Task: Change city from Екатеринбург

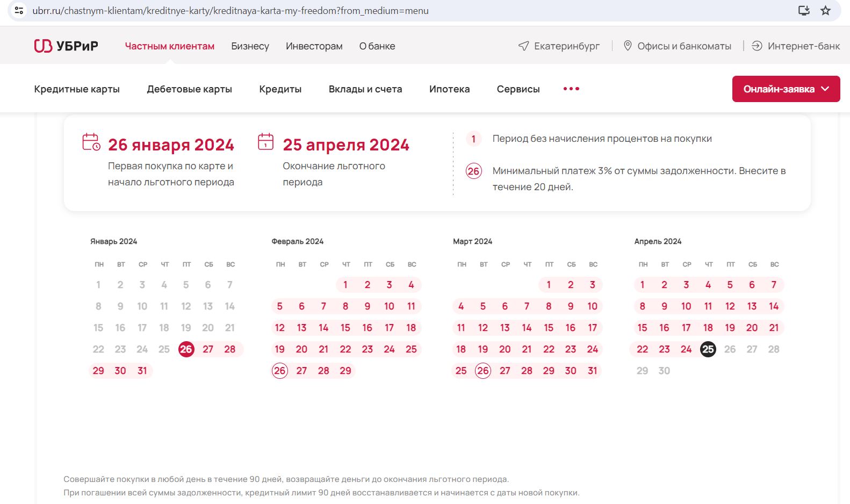Action: point(567,46)
